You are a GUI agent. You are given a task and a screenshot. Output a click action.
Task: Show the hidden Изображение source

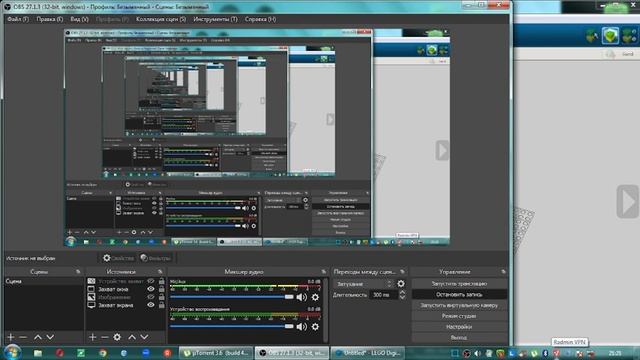pyautogui.click(x=151, y=297)
